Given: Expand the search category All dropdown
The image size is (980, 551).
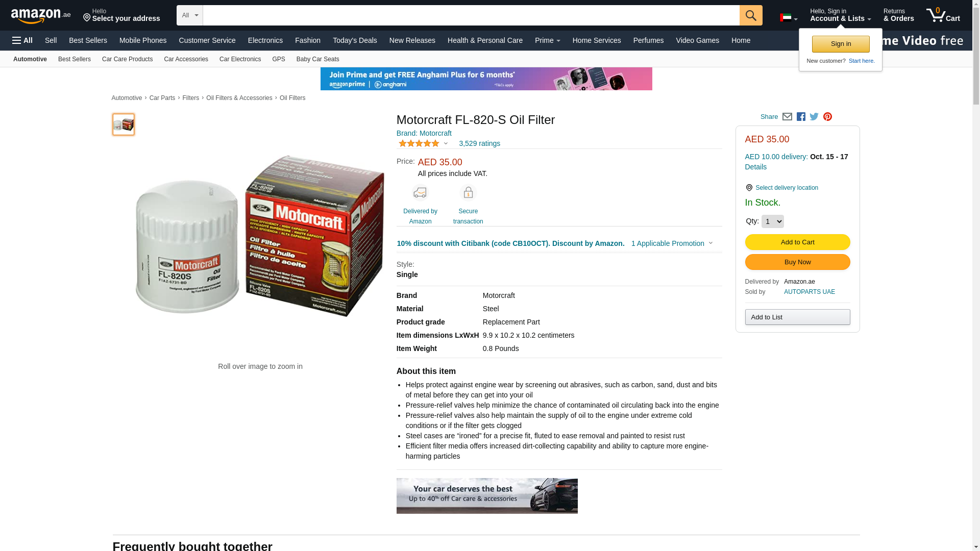Looking at the screenshot, I should [x=190, y=15].
